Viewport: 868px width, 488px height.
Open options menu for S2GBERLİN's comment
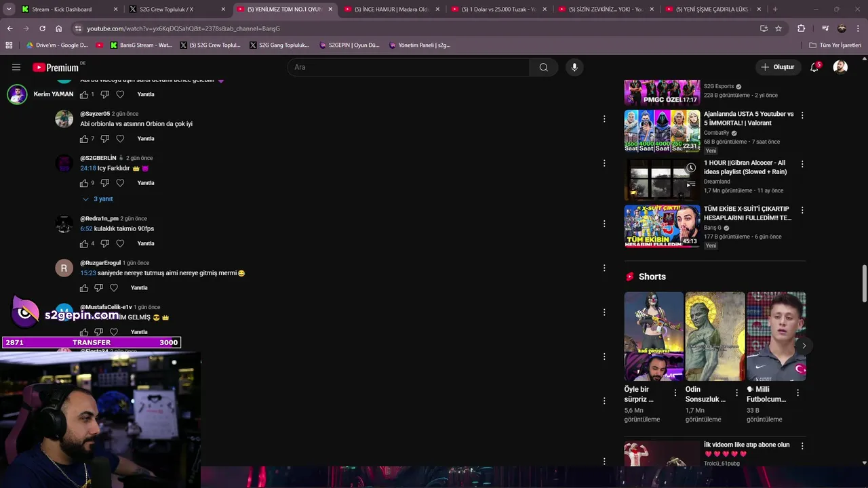pos(604,163)
